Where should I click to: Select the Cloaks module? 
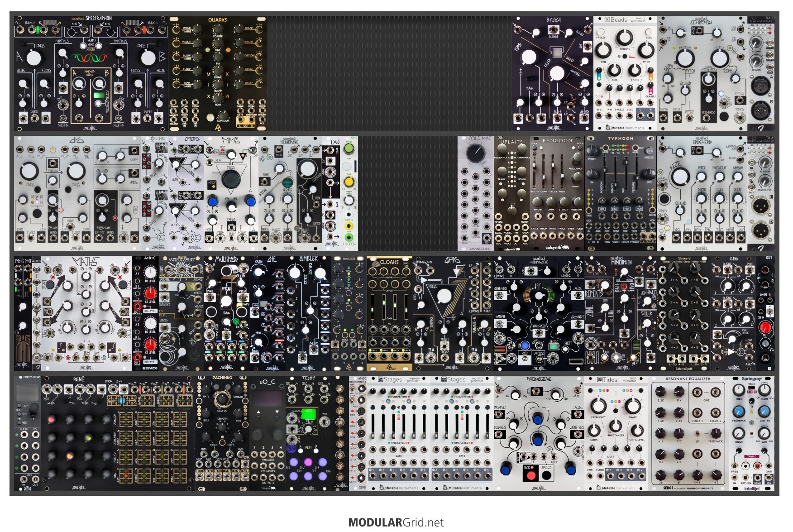[390, 314]
